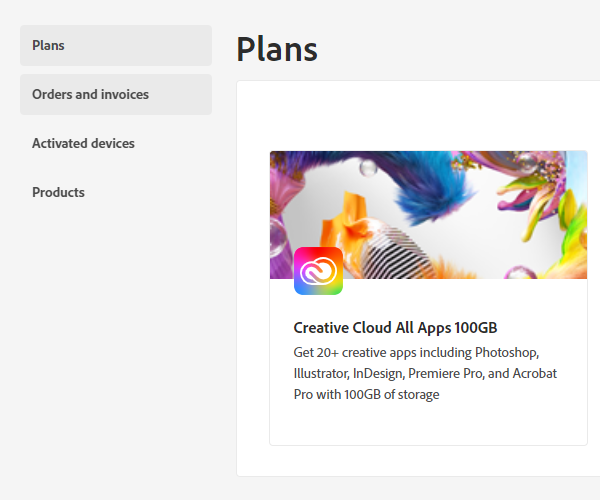This screenshot has width=600, height=500.
Task: Go to Orders and invoices
Action: pyautogui.click(x=116, y=94)
